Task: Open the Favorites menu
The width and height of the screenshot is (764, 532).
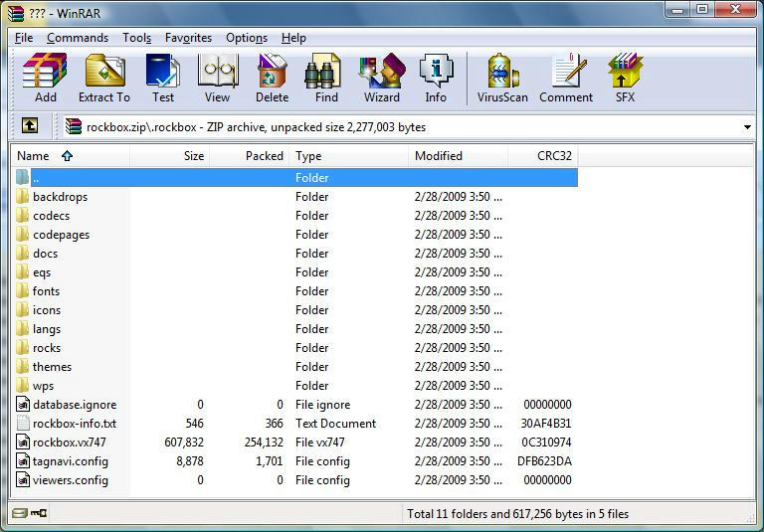Action: pos(188,38)
